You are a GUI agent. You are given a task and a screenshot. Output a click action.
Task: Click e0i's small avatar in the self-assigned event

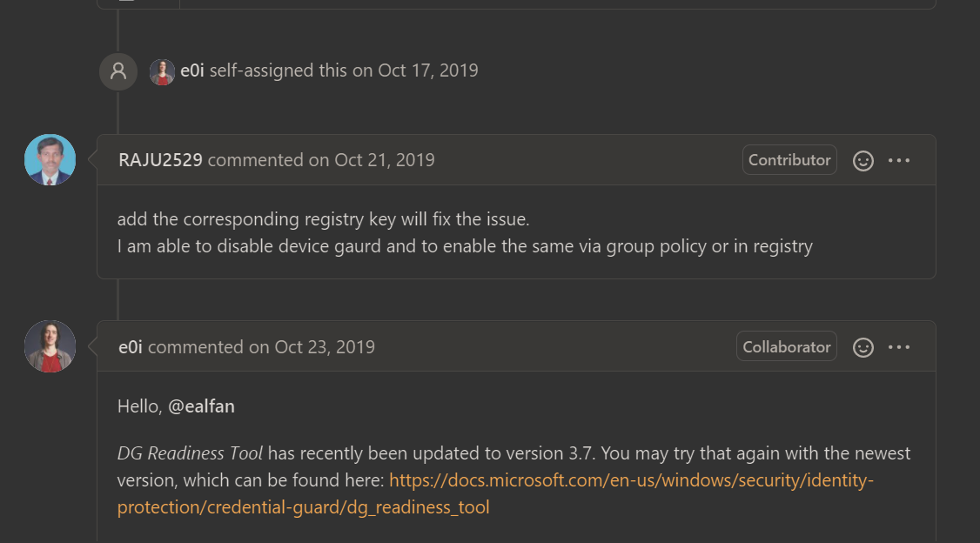coord(163,71)
